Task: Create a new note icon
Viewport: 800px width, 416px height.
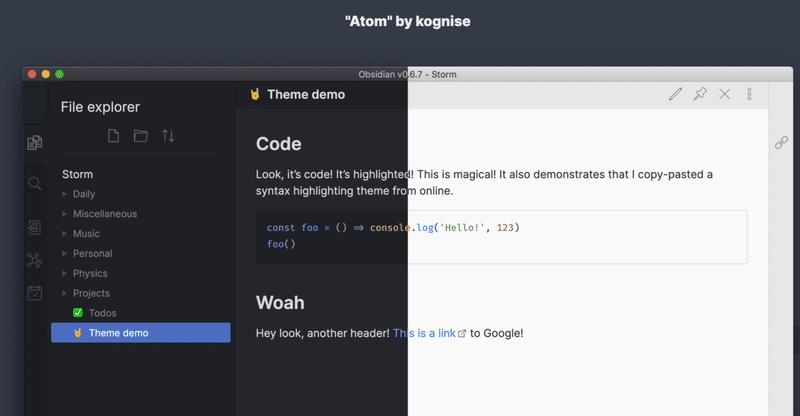Action: click(x=113, y=136)
